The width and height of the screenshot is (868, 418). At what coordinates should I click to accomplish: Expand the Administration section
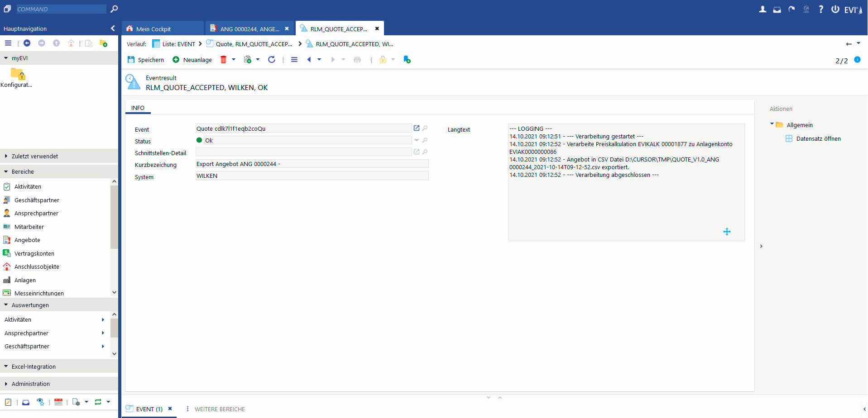pyautogui.click(x=6, y=384)
